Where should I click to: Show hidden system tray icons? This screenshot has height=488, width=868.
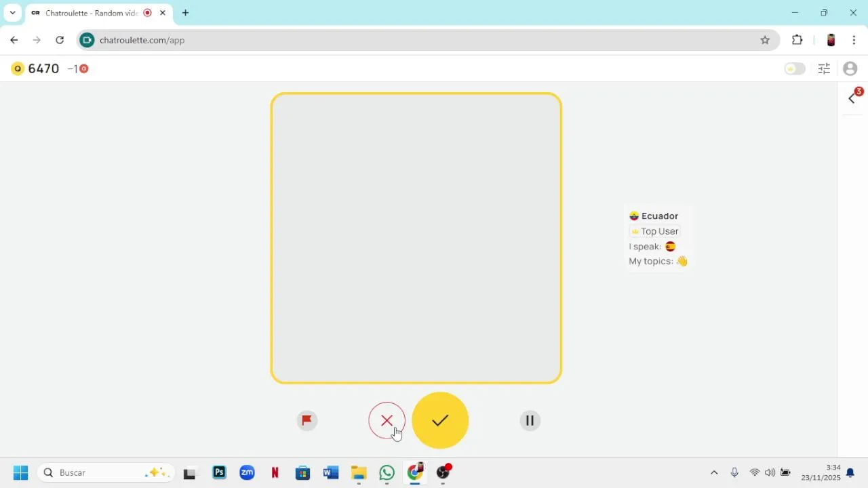(x=714, y=473)
